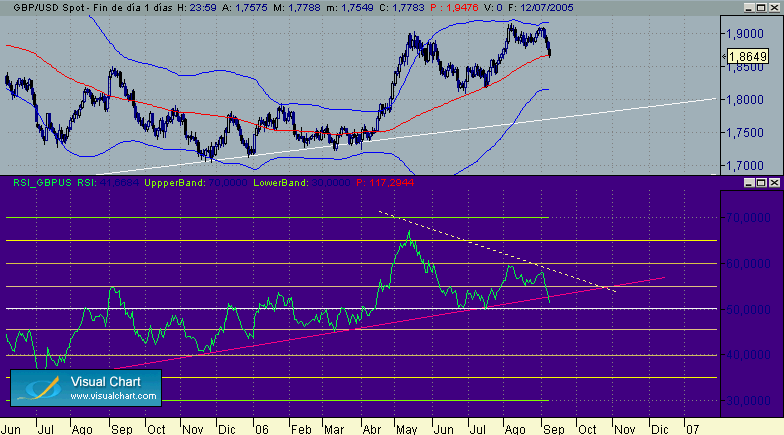Click the '07' year marker on time axis

pyautogui.click(x=692, y=429)
